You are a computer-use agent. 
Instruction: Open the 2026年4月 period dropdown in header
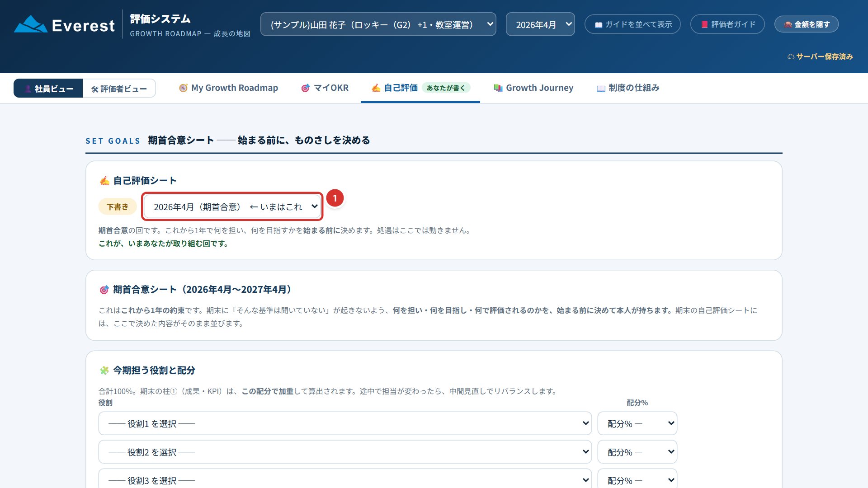tap(540, 24)
